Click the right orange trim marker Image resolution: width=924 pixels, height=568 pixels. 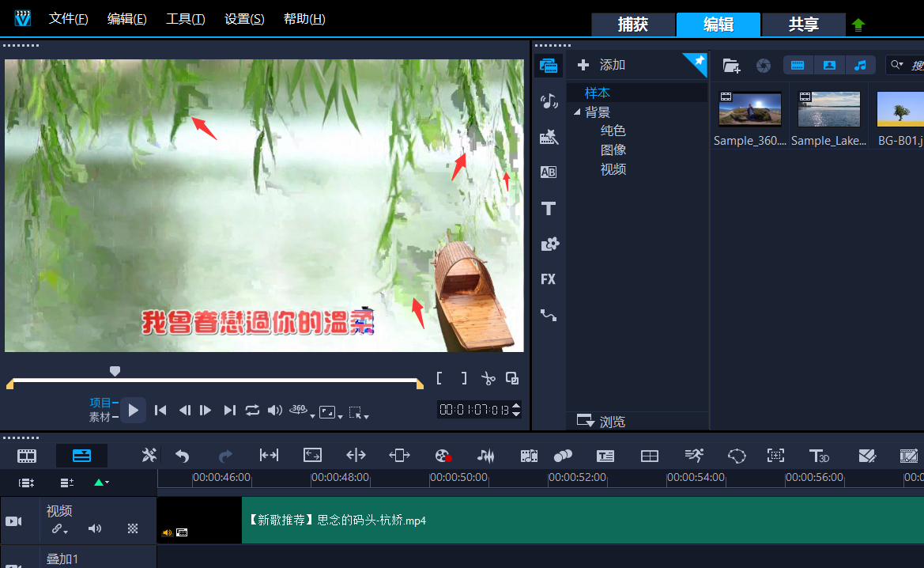pos(420,384)
